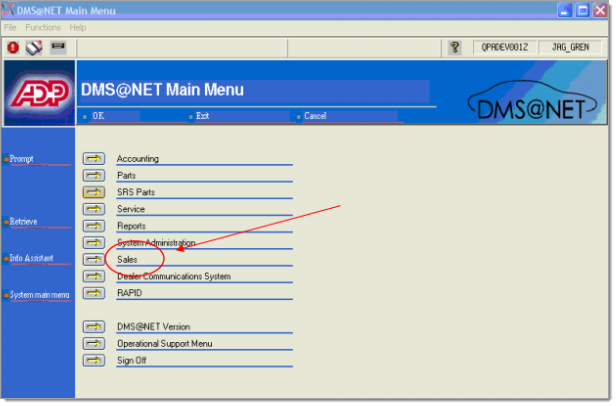The height and width of the screenshot is (406, 616).
Task: Click the Prompt sidebar link
Action: (22, 159)
